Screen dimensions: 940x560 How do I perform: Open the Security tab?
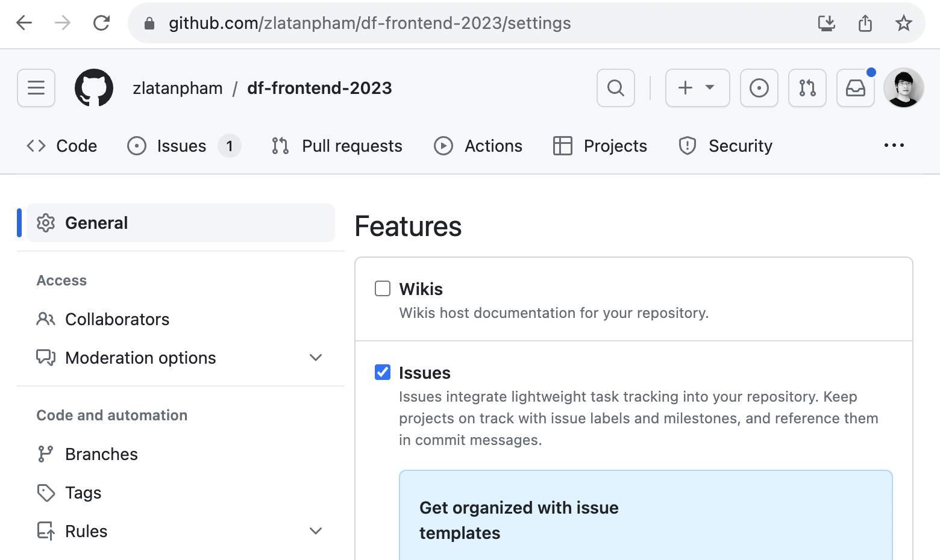(725, 146)
